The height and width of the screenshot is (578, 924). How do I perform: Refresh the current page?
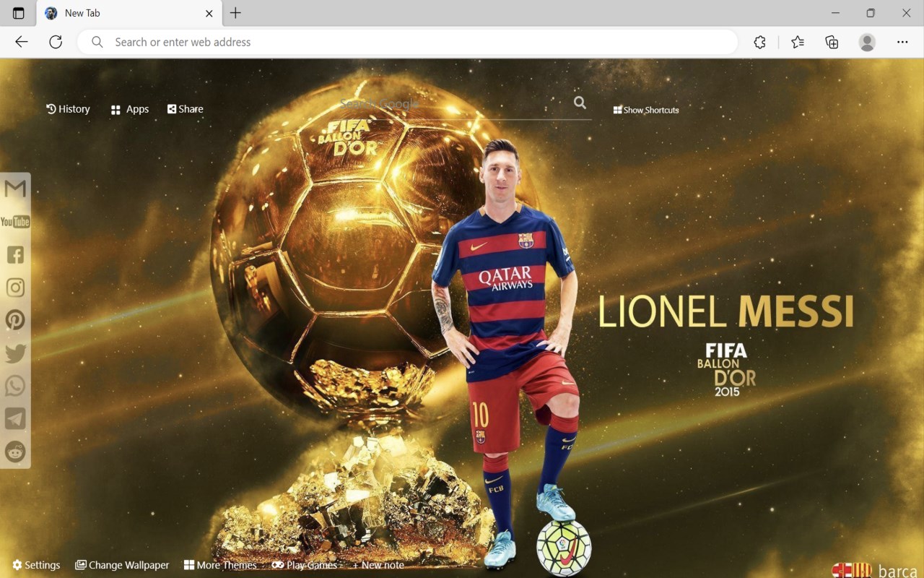coord(56,42)
